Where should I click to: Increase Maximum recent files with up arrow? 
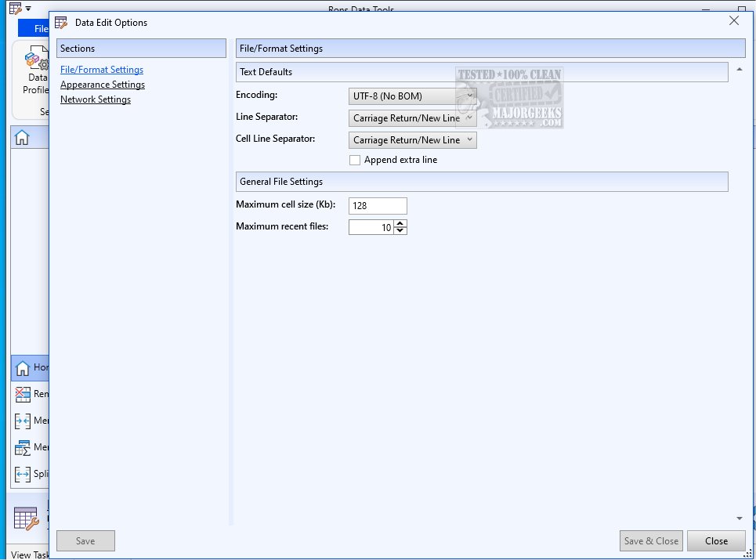pos(400,224)
